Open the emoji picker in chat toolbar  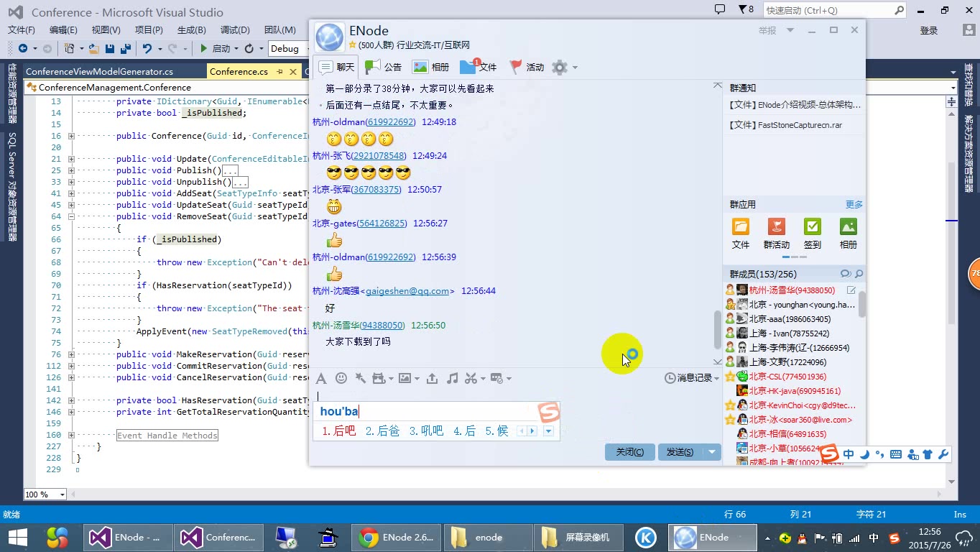pyautogui.click(x=341, y=378)
